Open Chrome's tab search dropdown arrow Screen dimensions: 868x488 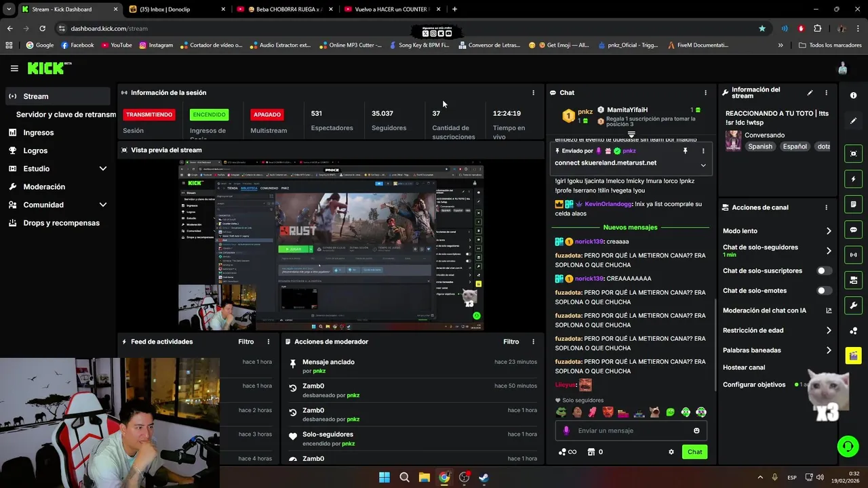[x=9, y=9]
